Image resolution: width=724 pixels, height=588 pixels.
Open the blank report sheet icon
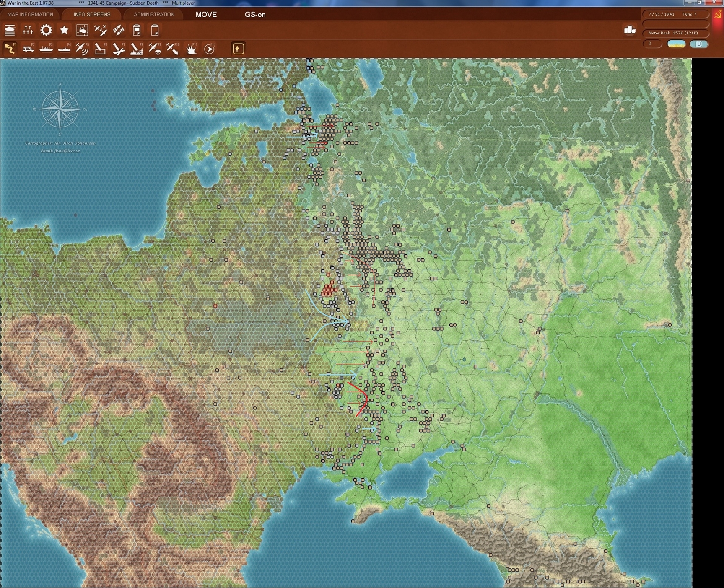click(x=155, y=30)
